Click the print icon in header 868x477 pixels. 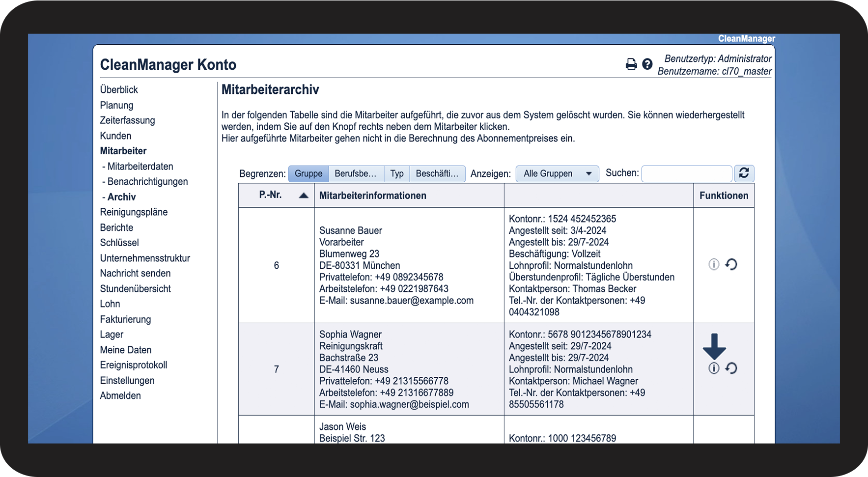(631, 64)
